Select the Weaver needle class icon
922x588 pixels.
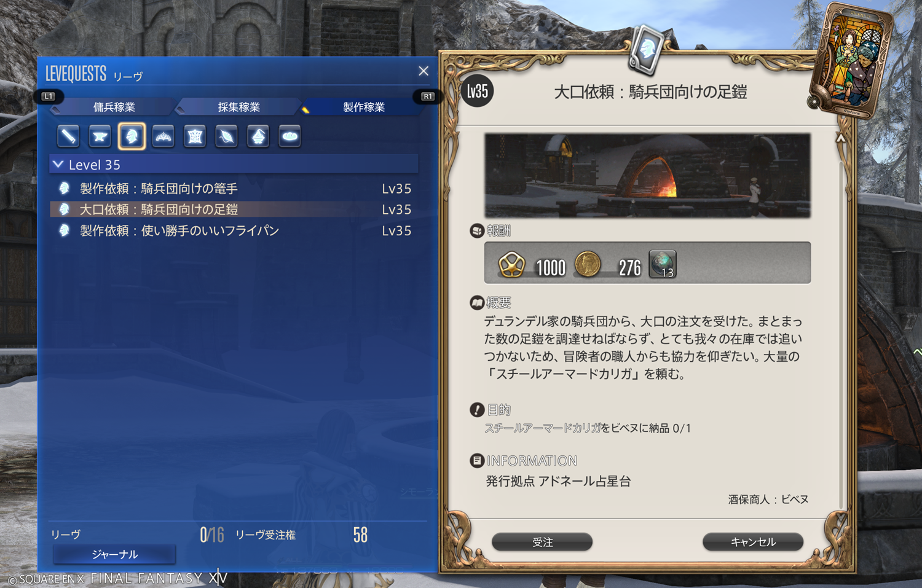coord(226,136)
